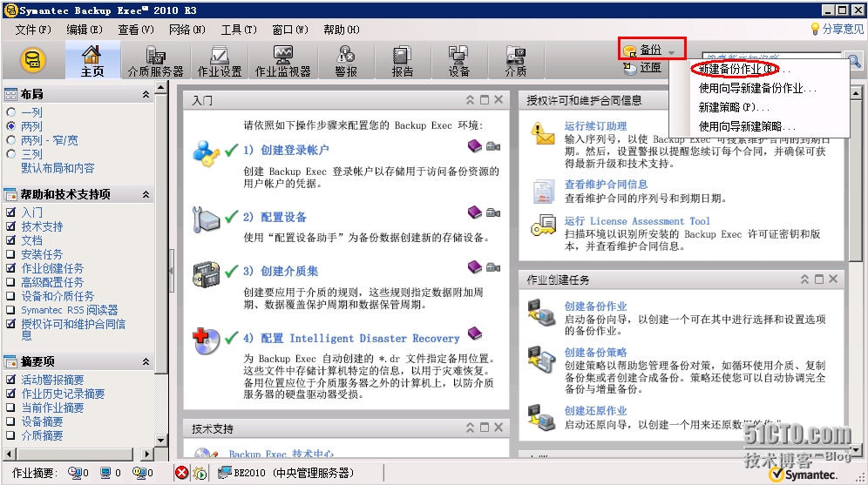Screen dimensions: 868x485
Task: Enable the 高级配置任务 checkbox
Action: 10,282
